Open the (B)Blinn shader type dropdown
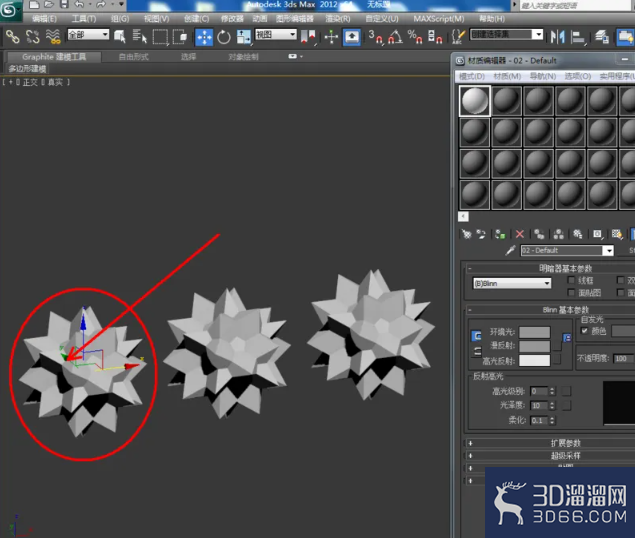The image size is (635, 538). click(512, 283)
